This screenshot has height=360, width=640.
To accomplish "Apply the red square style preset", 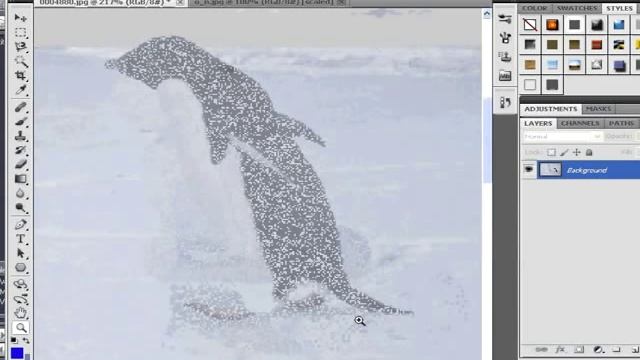I will point(596,44).
